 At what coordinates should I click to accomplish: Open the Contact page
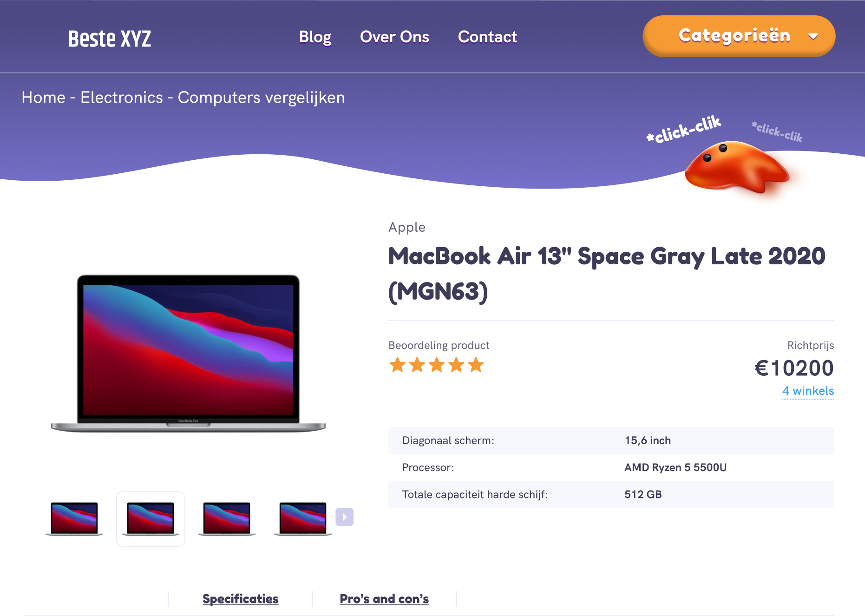coord(487,37)
